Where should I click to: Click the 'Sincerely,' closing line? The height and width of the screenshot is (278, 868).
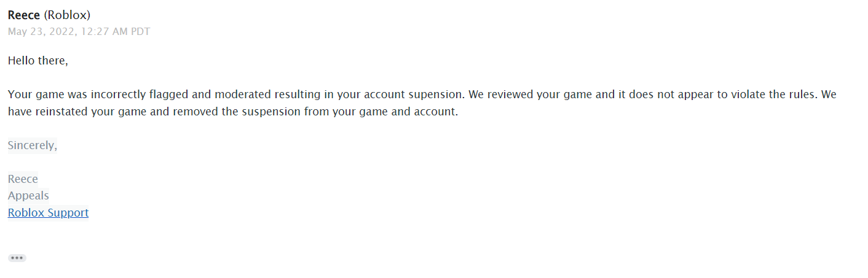tap(32, 145)
